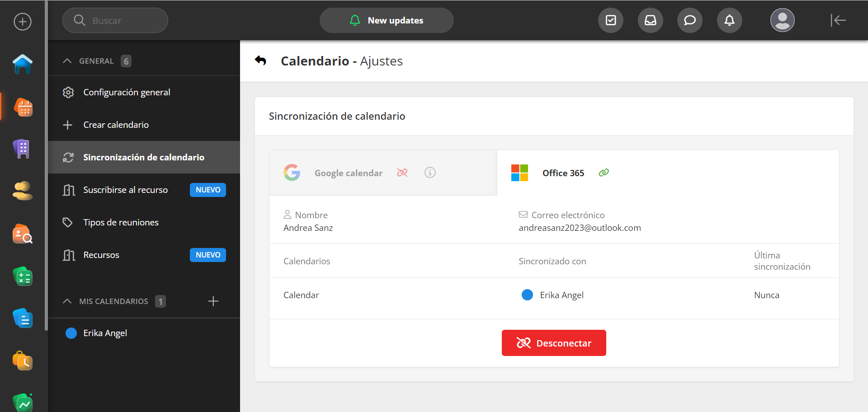Collapse the side panel with arrow icon
The image size is (868, 412).
coord(838,20)
